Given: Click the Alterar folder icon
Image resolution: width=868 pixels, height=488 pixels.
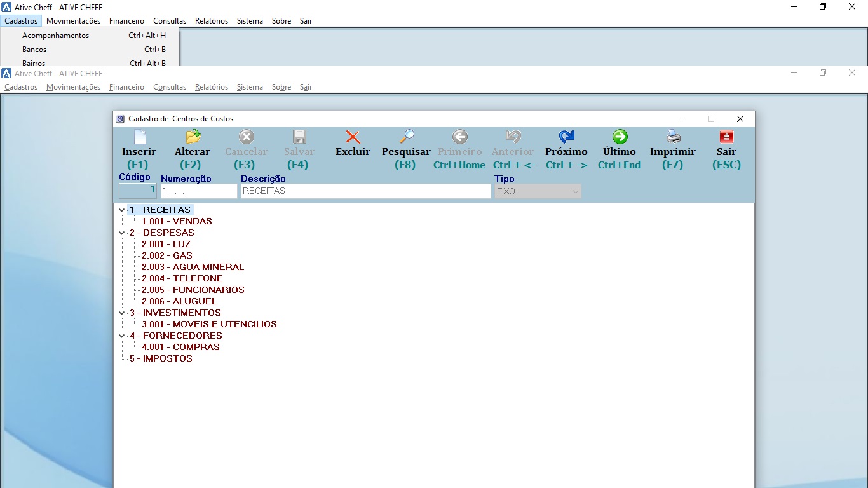Looking at the screenshot, I should pyautogui.click(x=193, y=137).
